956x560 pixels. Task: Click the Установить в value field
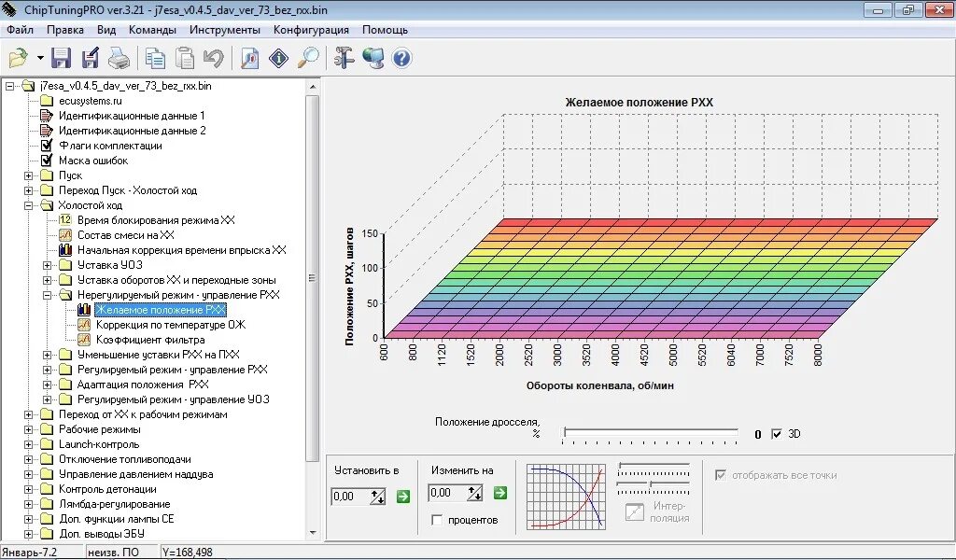pyautogui.click(x=350, y=496)
